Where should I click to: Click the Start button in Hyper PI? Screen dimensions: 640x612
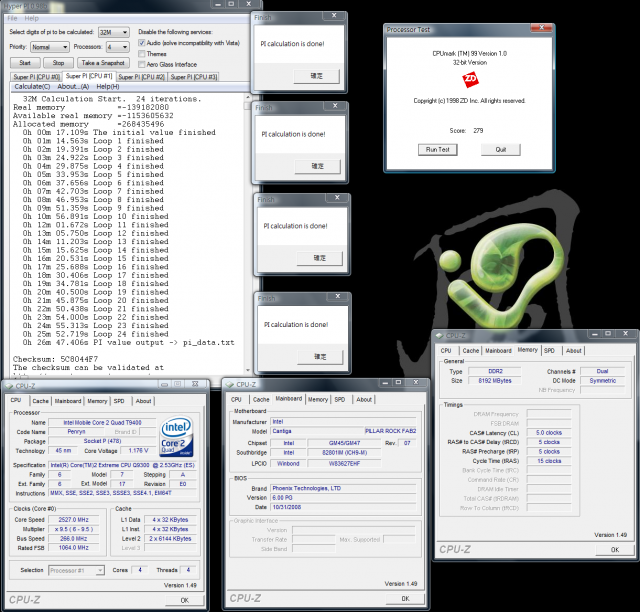[x=25, y=63]
